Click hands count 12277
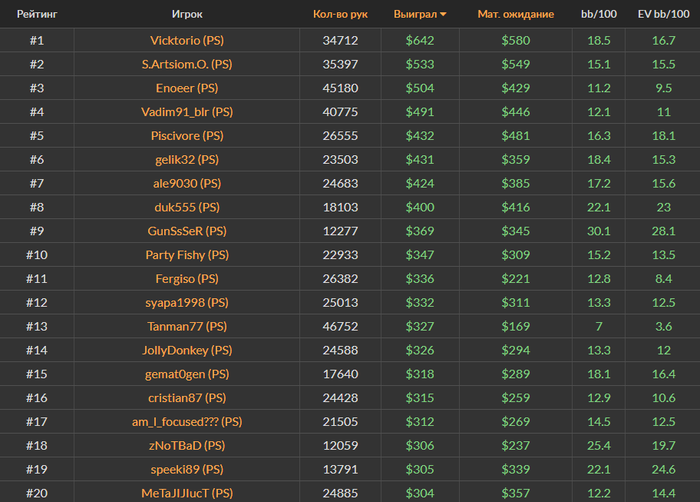The image size is (700, 502). [340, 231]
